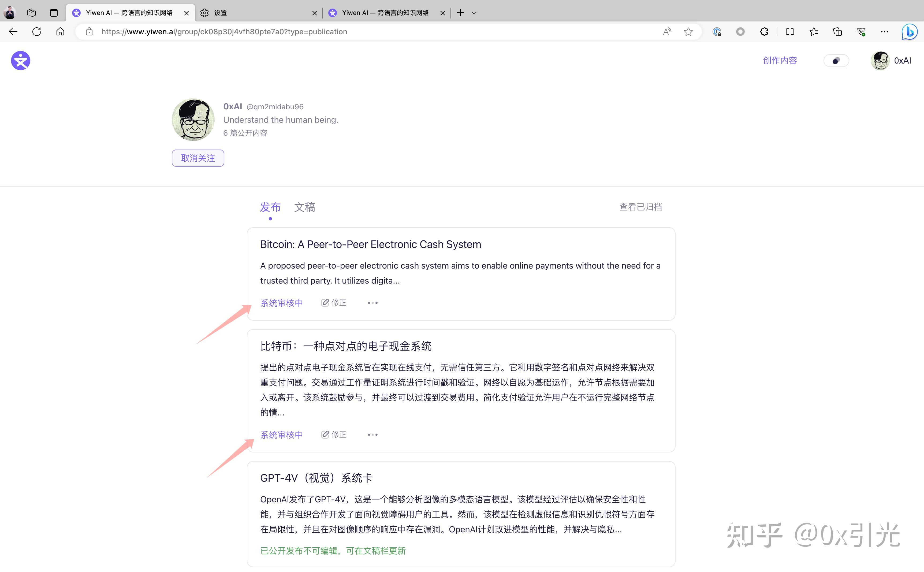Open 查看已归档 link
This screenshot has height=572, width=924.
click(640, 207)
